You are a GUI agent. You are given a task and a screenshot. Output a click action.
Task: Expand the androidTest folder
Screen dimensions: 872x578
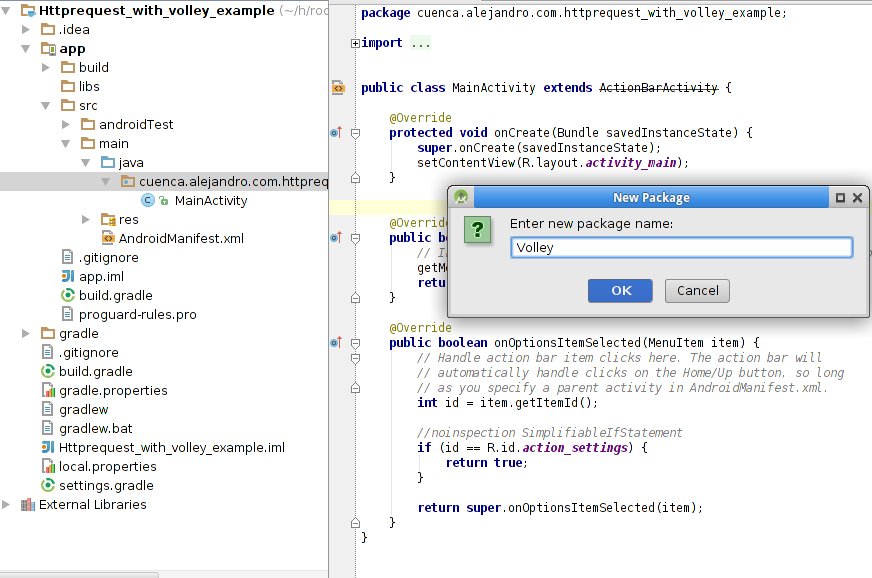64,124
